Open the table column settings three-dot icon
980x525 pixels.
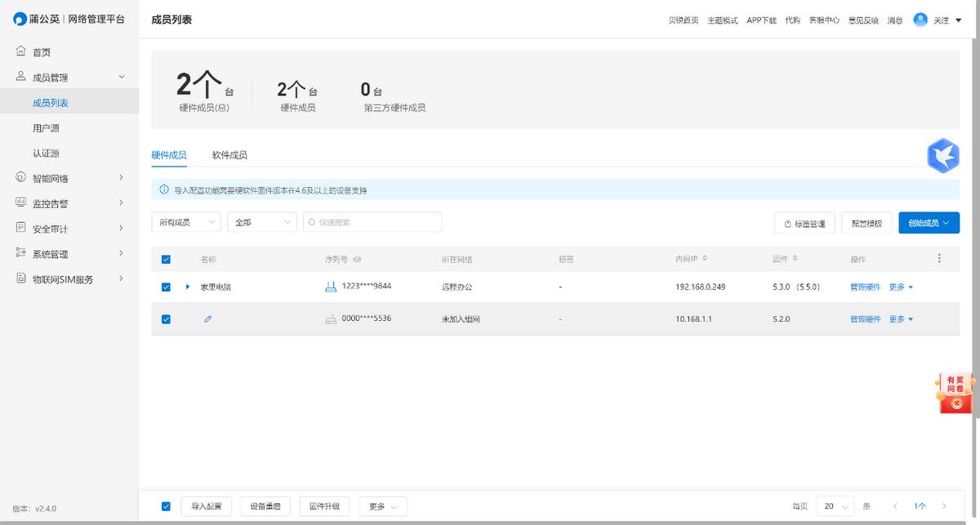click(x=939, y=259)
